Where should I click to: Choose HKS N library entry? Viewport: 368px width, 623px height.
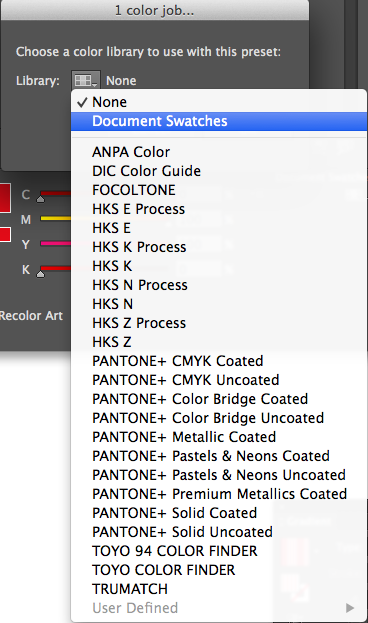point(219,304)
